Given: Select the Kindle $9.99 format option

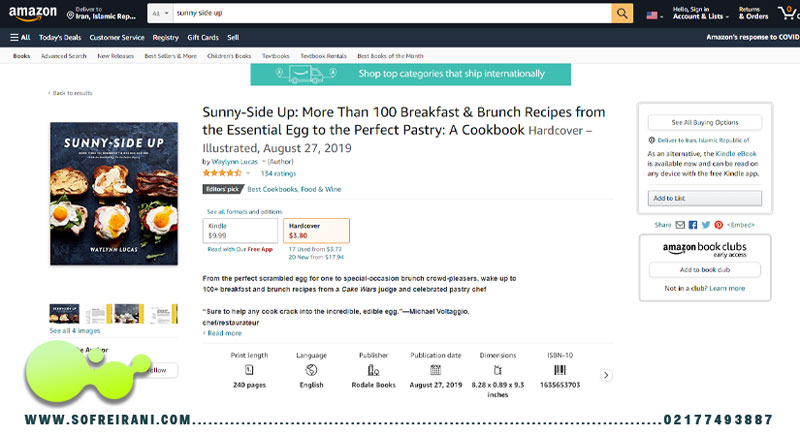Looking at the screenshot, I should (240, 230).
